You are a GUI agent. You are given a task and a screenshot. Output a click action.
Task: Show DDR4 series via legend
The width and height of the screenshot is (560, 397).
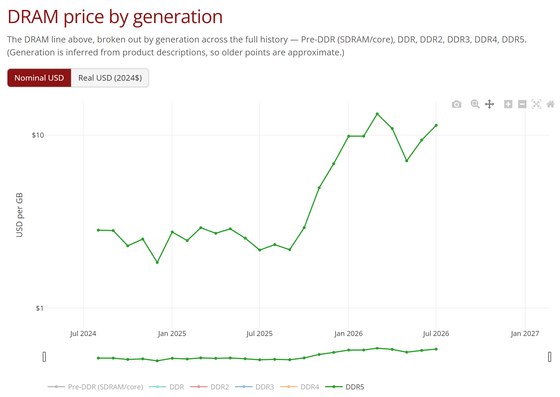pyautogui.click(x=300, y=387)
